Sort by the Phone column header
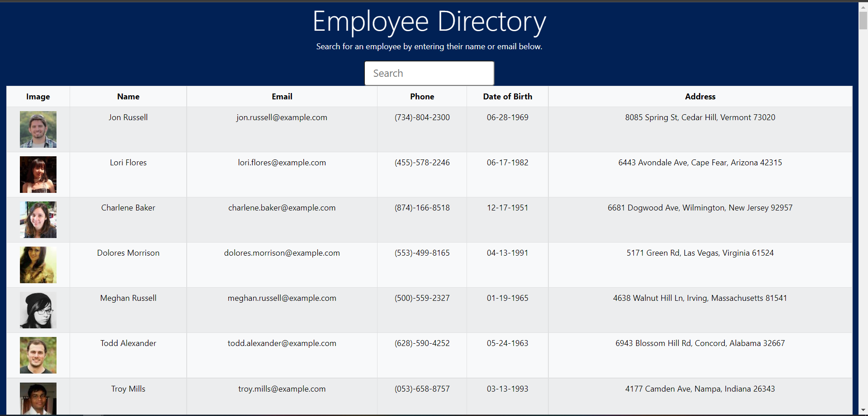Viewport: 868px width, 416px height. pos(422,97)
